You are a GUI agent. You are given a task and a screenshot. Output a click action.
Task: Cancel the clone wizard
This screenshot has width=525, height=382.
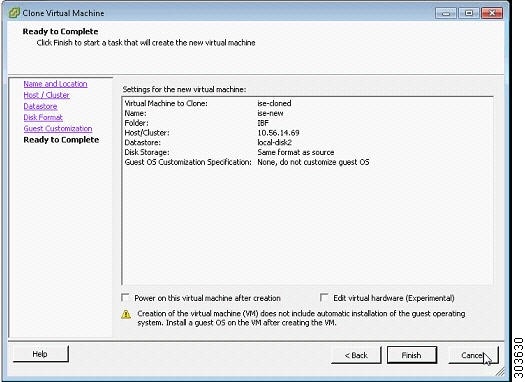click(x=473, y=355)
